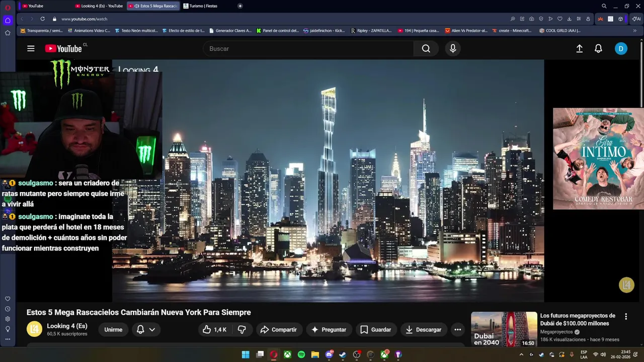Open Steam from the taskbar
The height and width of the screenshot is (362, 644).
point(343,354)
